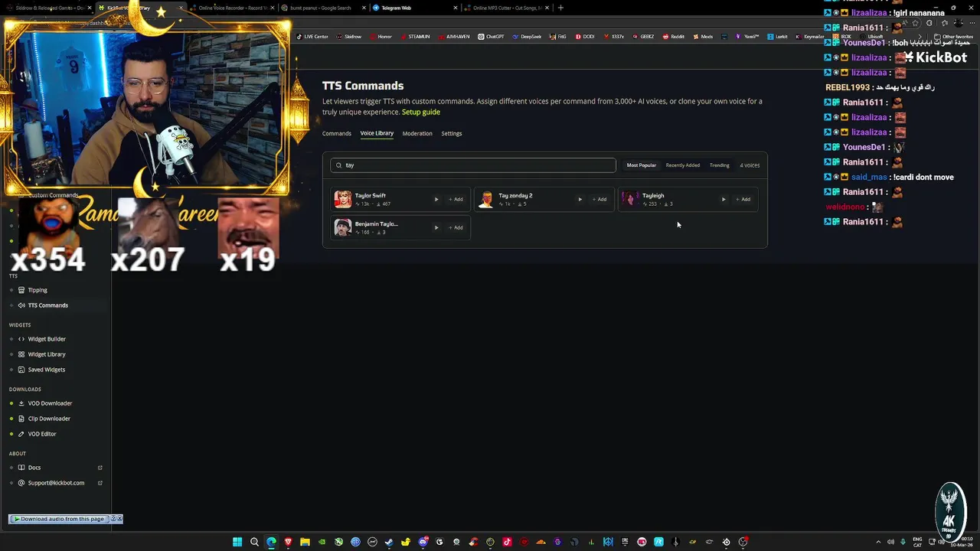Screen dimensions: 980x551
Task: Open the 1337x bookmark
Action: pyautogui.click(x=613, y=37)
